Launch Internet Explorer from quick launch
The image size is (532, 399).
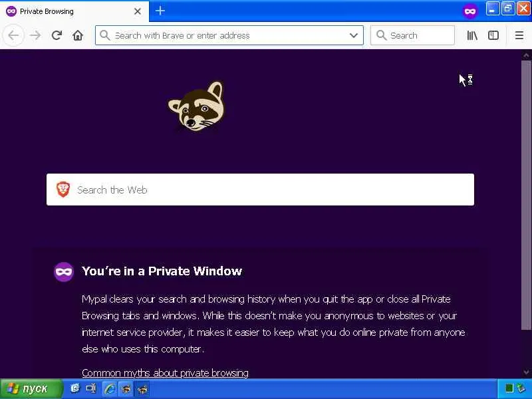point(110,388)
